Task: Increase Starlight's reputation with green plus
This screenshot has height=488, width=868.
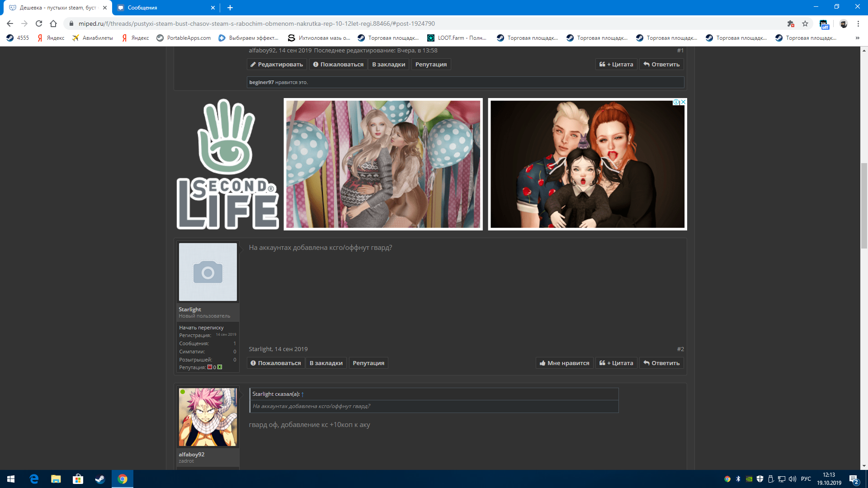Action: (x=220, y=367)
